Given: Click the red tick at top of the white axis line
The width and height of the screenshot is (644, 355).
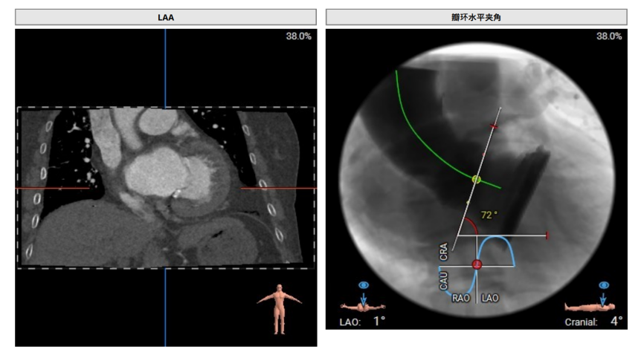Looking at the screenshot, I should tap(494, 127).
